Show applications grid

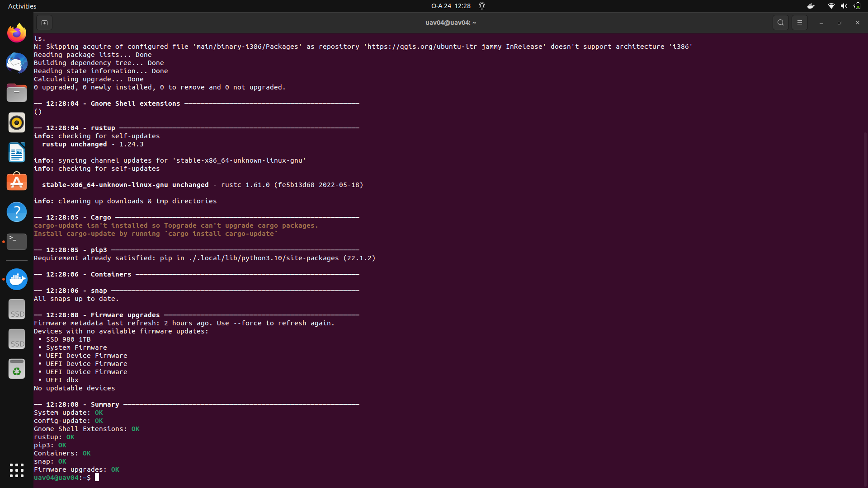click(17, 470)
